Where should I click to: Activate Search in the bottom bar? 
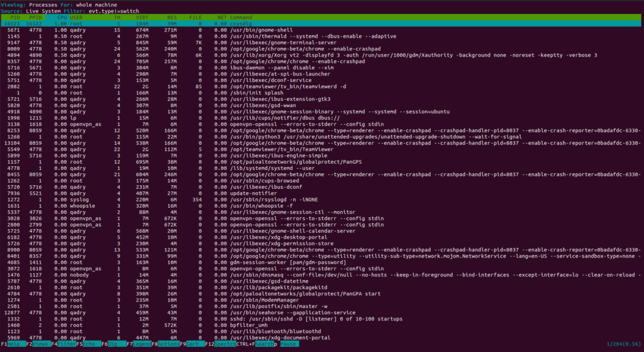264,344
